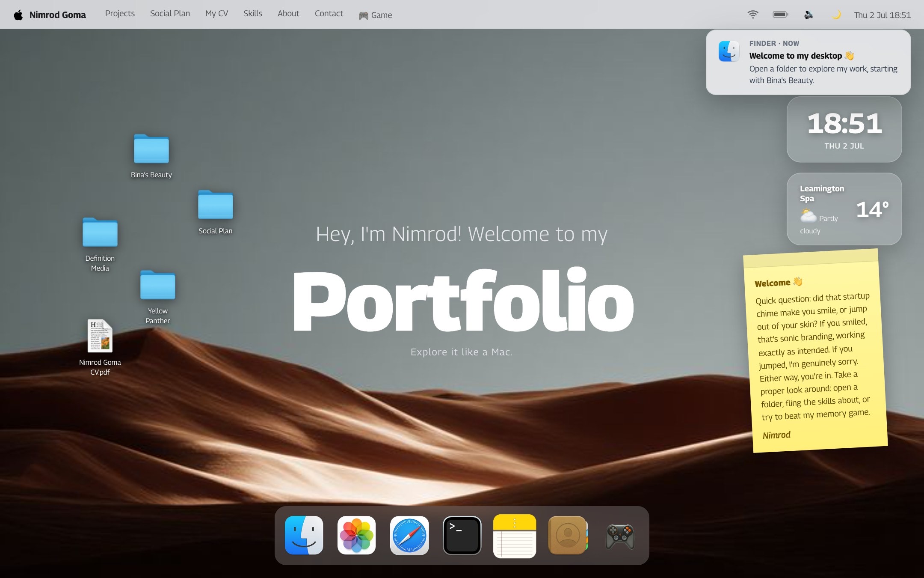Click the Leamington Spa weather widget
The height and width of the screenshot is (578, 924).
[x=844, y=209]
